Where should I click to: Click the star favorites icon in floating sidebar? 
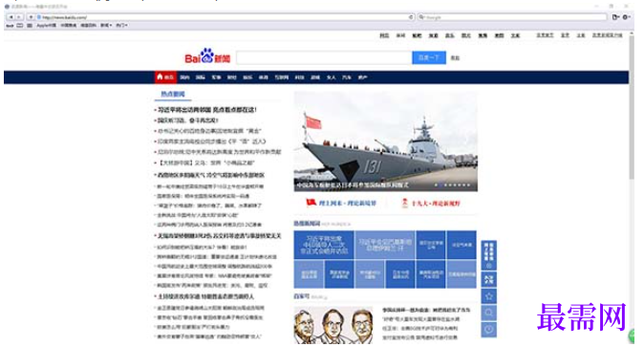489,296
